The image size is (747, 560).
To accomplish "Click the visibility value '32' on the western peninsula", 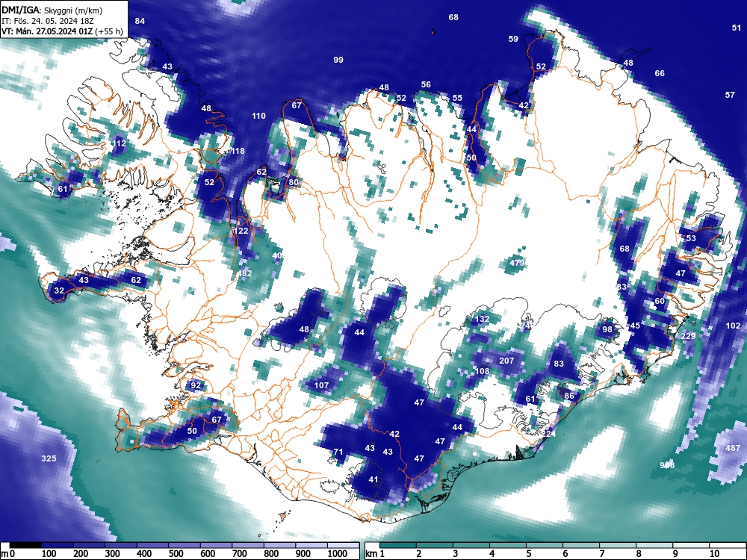I will [59, 291].
